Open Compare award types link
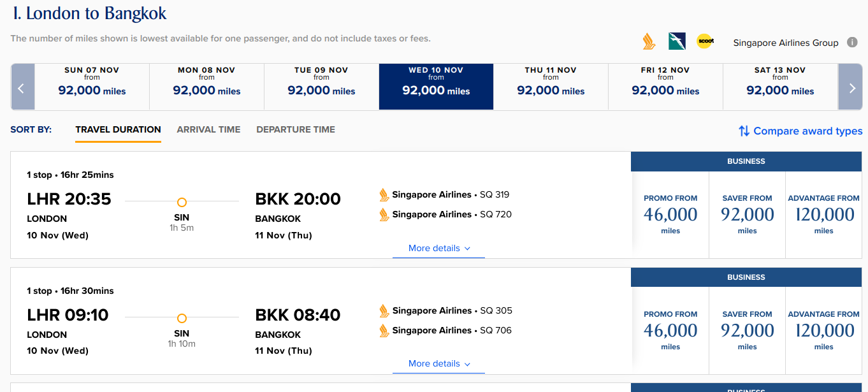Screen dimensions: 868x392 point(800,131)
